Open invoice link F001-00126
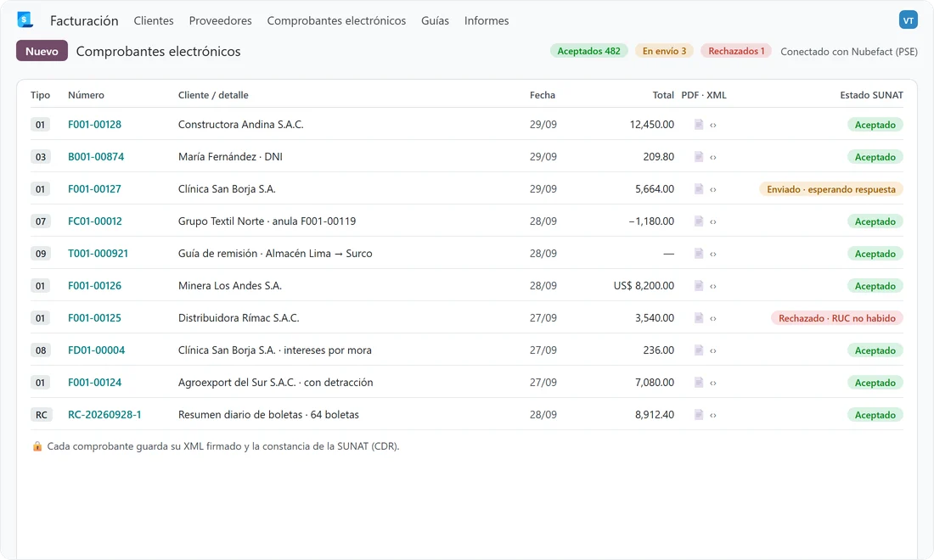The width and height of the screenshot is (934, 560). coord(95,286)
